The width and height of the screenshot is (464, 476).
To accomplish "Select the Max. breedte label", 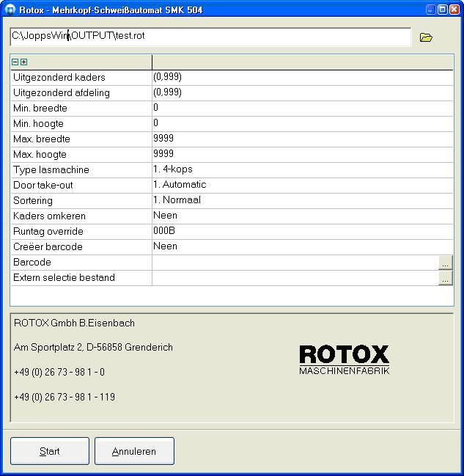I will pyautogui.click(x=42, y=139).
